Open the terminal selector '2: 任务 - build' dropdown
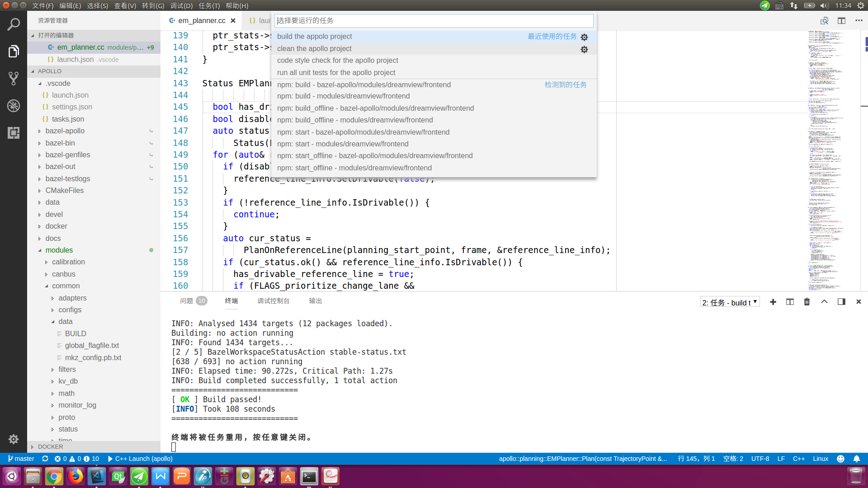Viewport: 868px width, 488px height. 730,302
